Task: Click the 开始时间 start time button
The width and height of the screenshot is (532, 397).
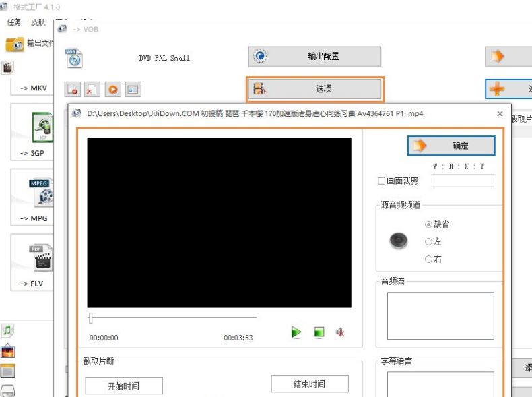Action: (x=123, y=386)
